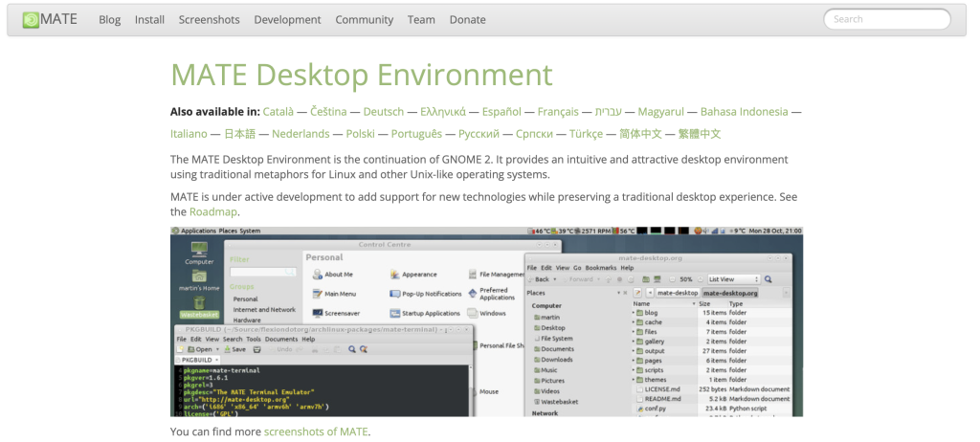Open the Japanese (日本語) version

[x=240, y=134]
